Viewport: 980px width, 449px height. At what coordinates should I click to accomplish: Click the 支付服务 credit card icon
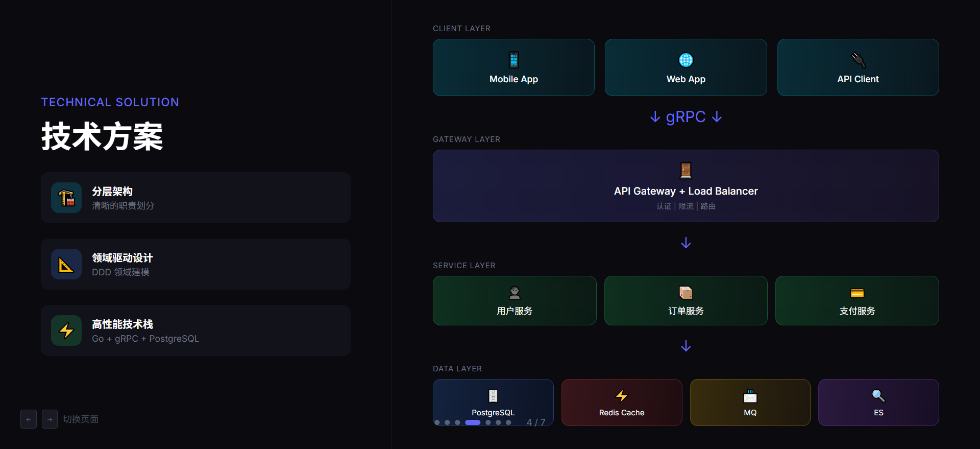pos(857,293)
